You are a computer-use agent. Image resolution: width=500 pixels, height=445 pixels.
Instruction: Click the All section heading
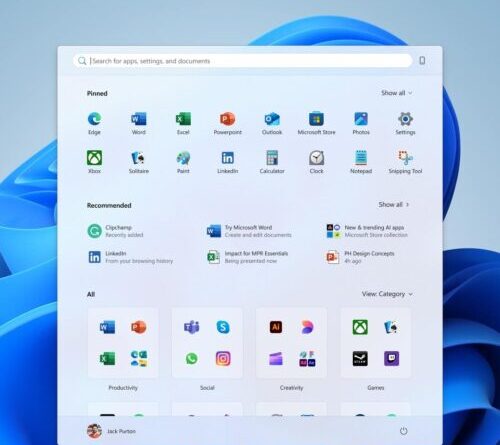(x=91, y=294)
